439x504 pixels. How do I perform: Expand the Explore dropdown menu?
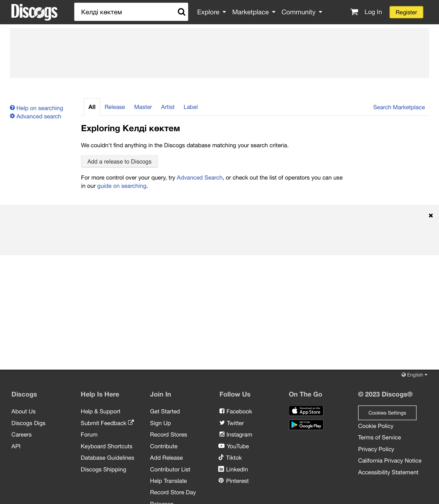[211, 12]
